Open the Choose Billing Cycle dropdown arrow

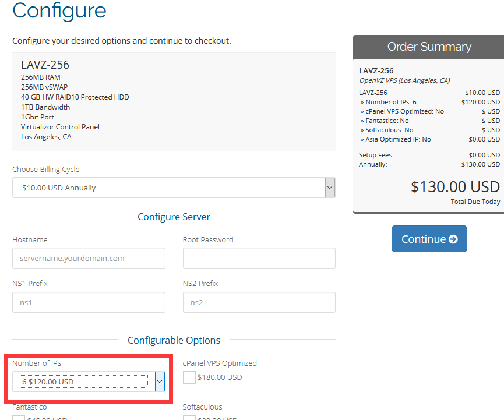(x=330, y=188)
